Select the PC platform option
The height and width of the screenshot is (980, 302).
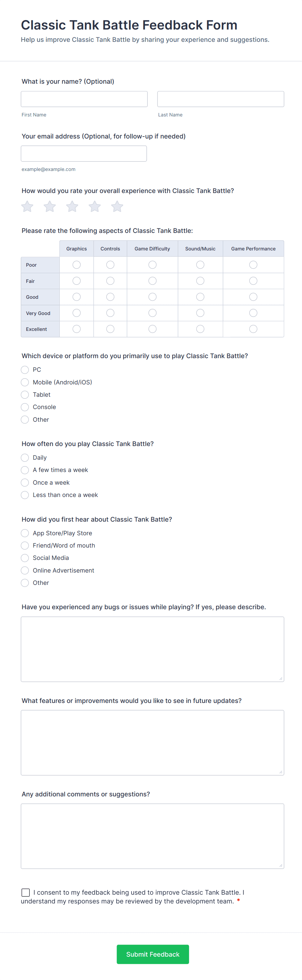(25, 370)
